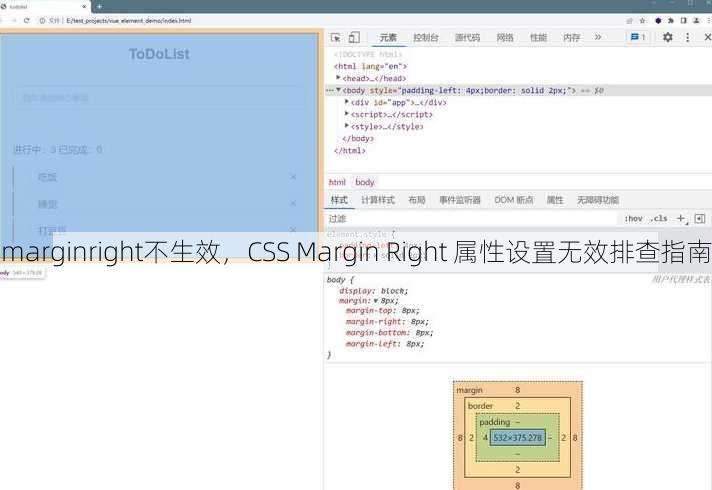
Task: Select the html lang="en" line
Action: pos(371,66)
